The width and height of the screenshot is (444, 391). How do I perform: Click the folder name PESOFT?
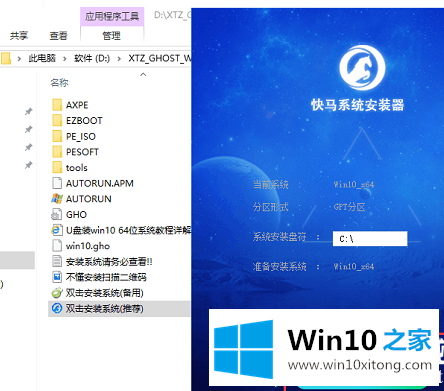click(82, 152)
